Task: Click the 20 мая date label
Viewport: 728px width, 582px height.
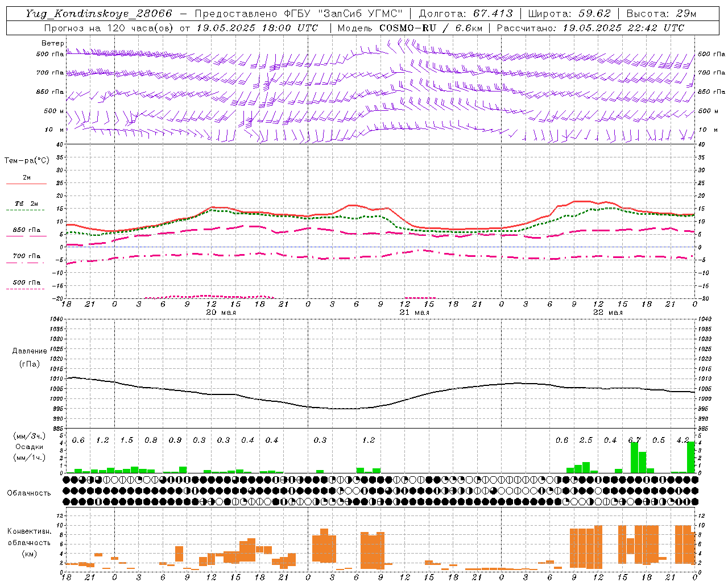Action: tap(221, 313)
